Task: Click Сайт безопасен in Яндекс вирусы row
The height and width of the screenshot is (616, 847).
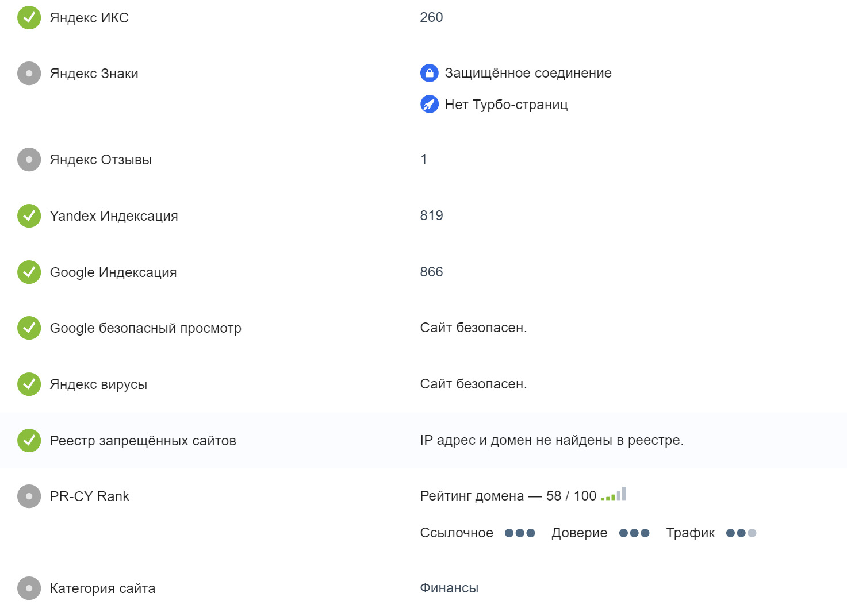Action: pos(473,384)
